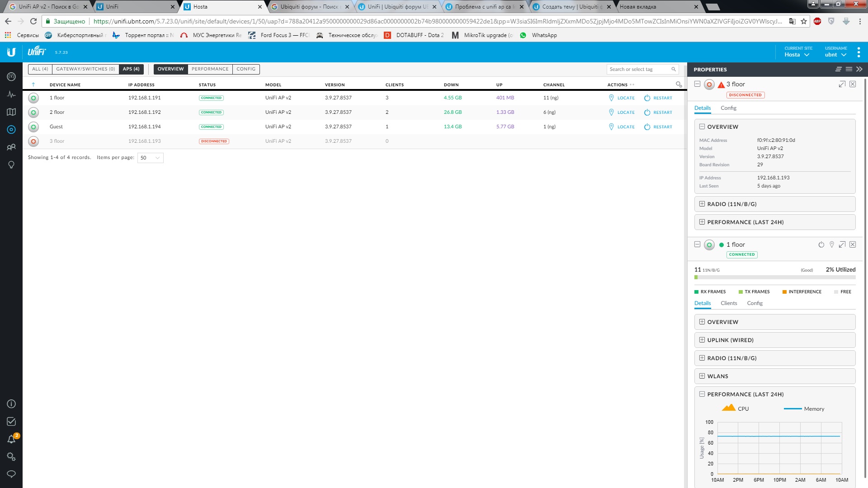Click the search magnifier icon in tag field
The height and width of the screenshot is (488, 868).
(x=674, y=69)
